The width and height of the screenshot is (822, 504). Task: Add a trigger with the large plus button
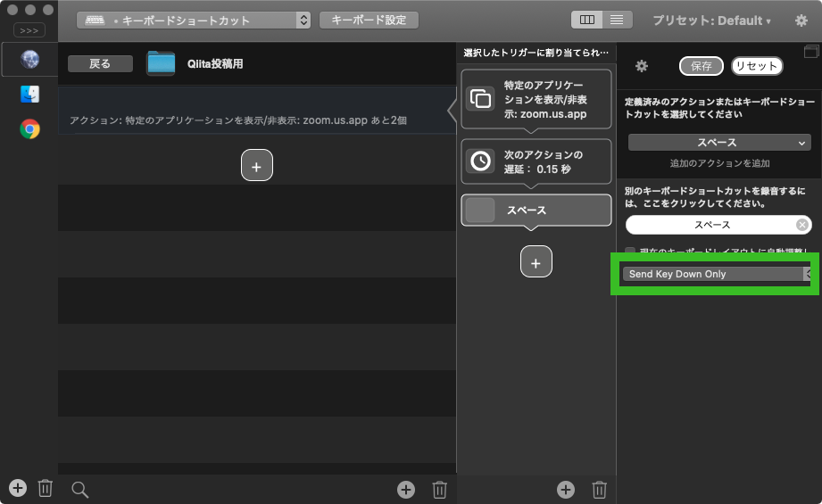(257, 166)
